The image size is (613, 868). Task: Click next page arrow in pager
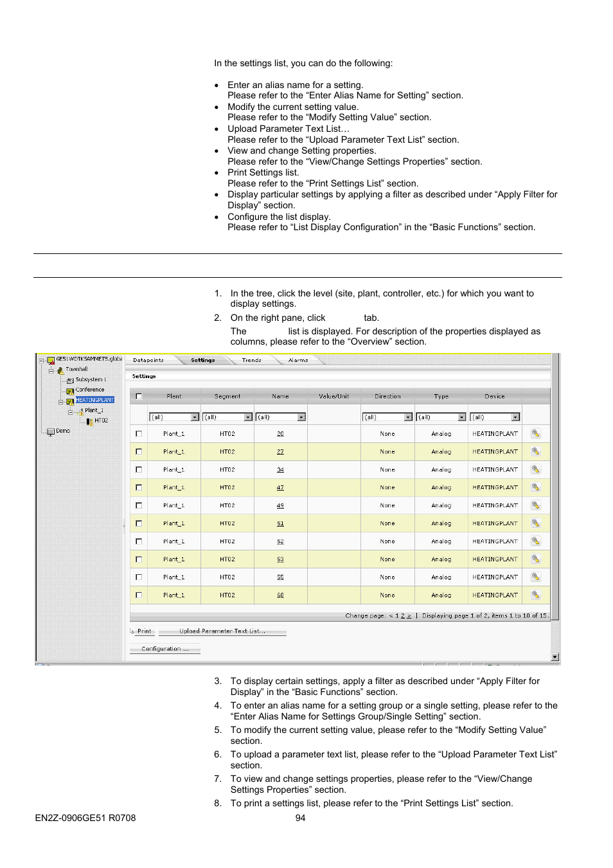[409, 616]
